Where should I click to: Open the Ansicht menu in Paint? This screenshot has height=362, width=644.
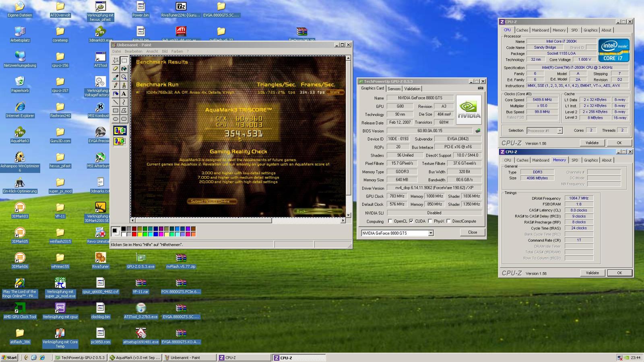click(x=152, y=52)
